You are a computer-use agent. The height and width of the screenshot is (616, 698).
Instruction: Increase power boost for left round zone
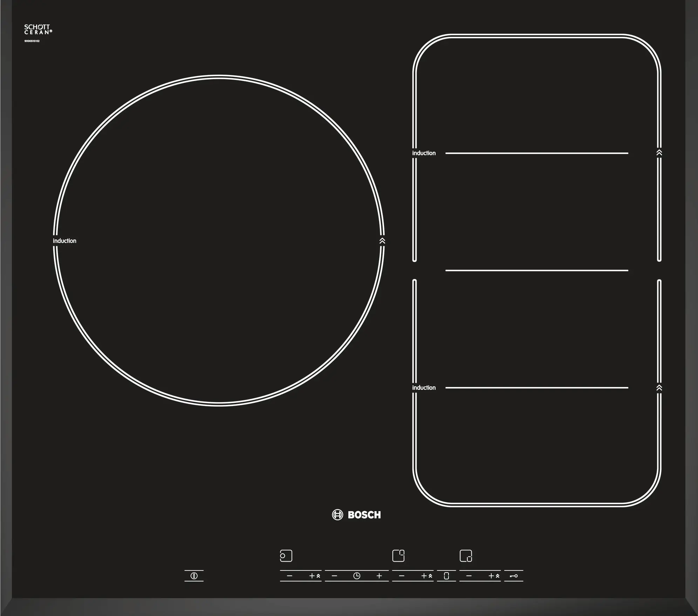(314, 576)
